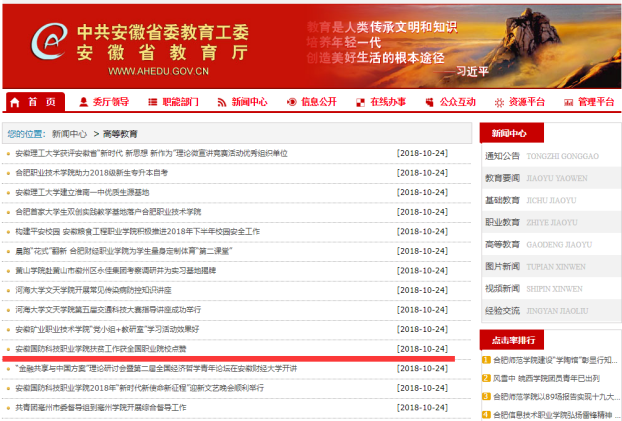
Task: Click the icon beside 在线办事
Action: point(361,102)
